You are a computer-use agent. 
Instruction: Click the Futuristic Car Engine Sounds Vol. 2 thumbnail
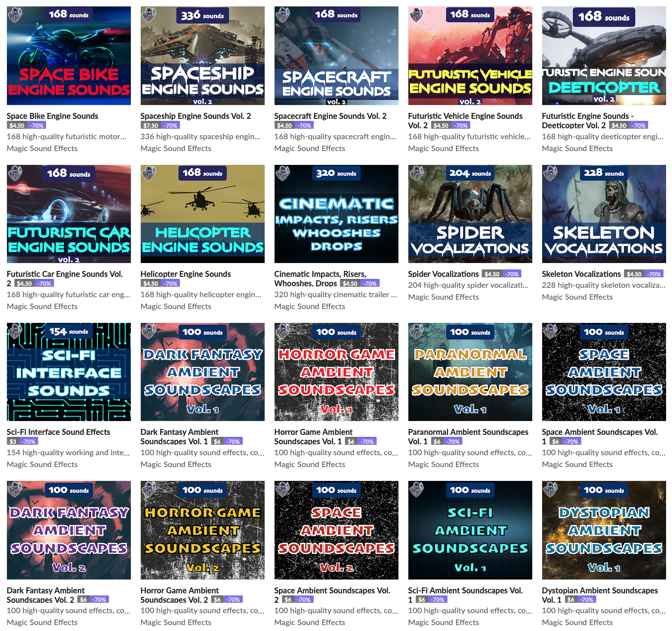point(68,213)
